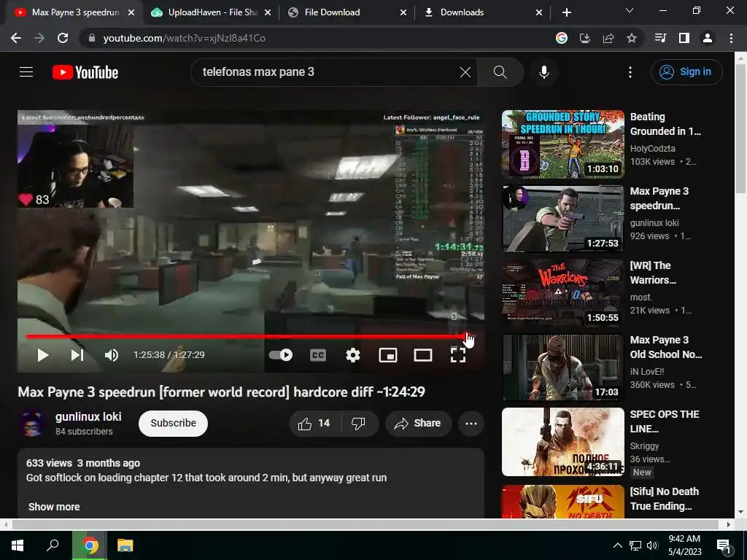Screen dimensions: 747x560
Task: Dislike this video
Action: coord(358,424)
